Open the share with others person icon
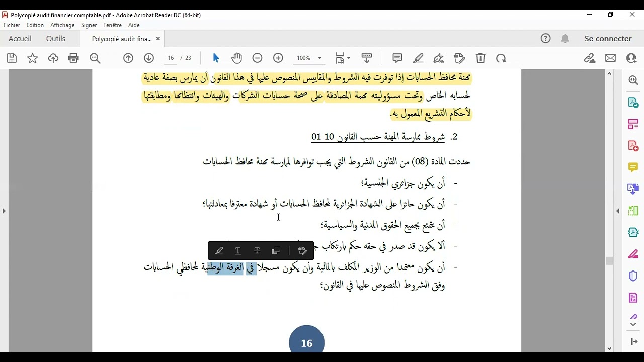Image resolution: width=644 pixels, height=362 pixels. (x=631, y=58)
